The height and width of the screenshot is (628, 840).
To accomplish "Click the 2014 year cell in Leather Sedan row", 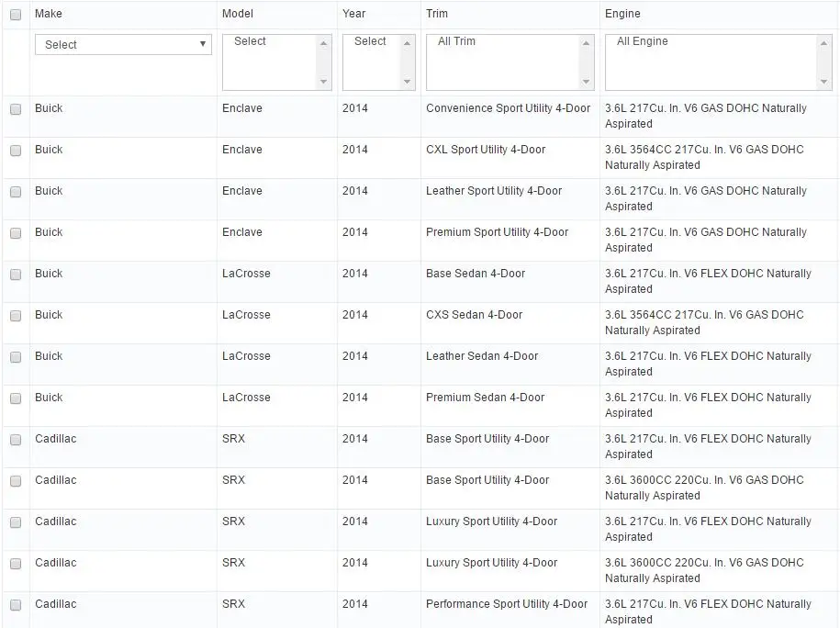I will click(x=355, y=356).
